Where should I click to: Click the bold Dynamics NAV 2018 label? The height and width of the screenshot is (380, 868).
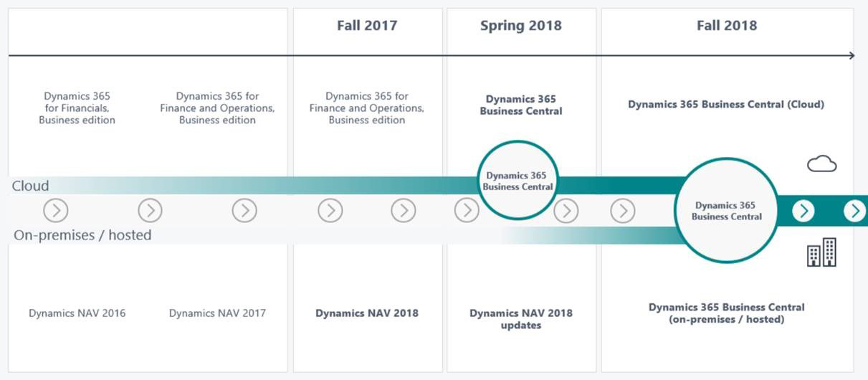[x=367, y=313]
